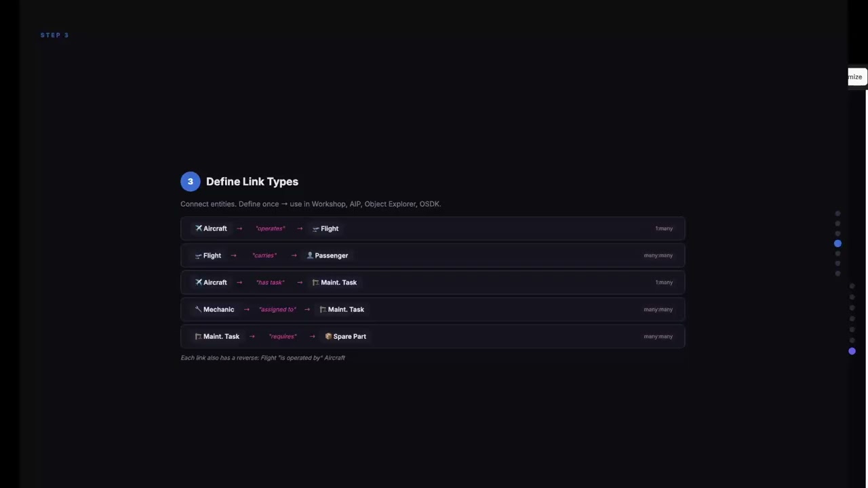This screenshot has height=488, width=868.
Task: Click the Spare Part box icon
Action: tap(328, 336)
